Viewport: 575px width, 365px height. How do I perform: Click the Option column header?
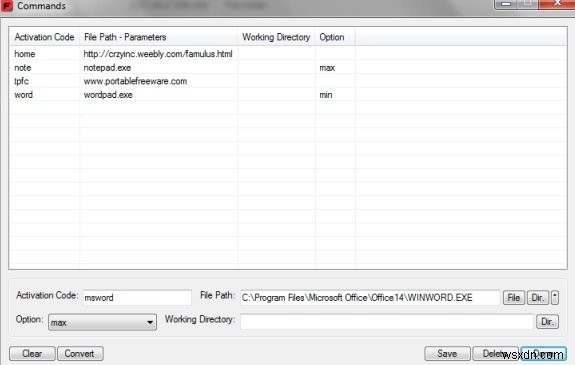335,37
